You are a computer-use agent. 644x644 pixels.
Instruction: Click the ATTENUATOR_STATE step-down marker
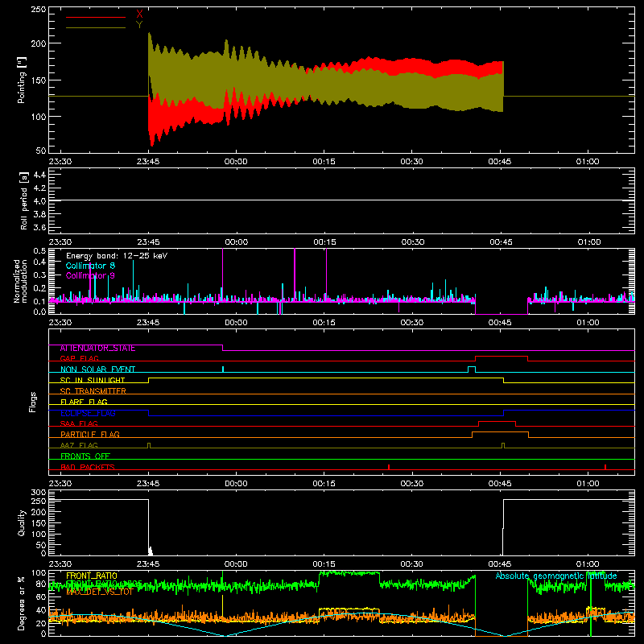[x=223, y=348]
